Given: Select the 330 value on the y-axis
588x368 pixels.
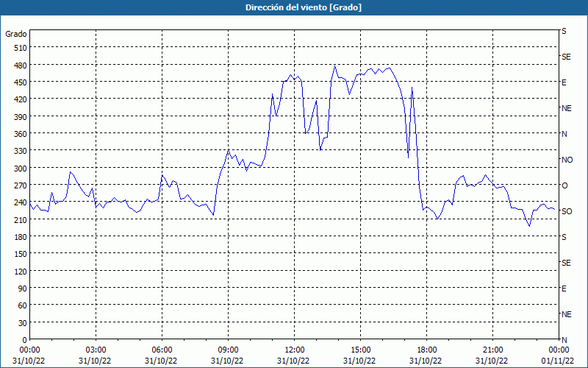Looking at the screenshot, I should 21,151.
